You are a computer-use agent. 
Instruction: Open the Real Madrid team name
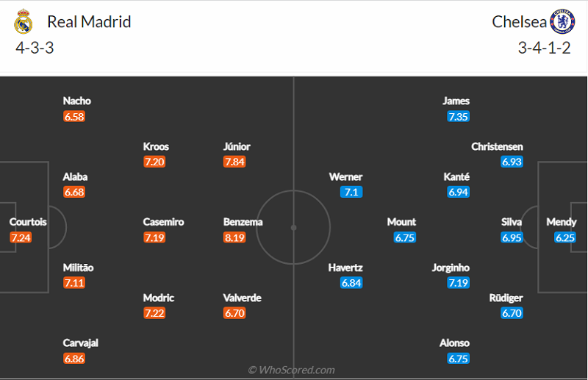point(89,22)
